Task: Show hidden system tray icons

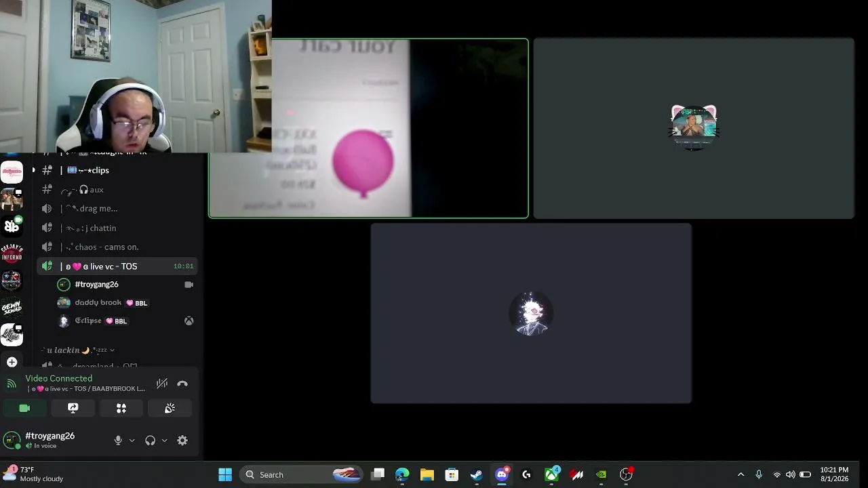Action: pos(741,474)
